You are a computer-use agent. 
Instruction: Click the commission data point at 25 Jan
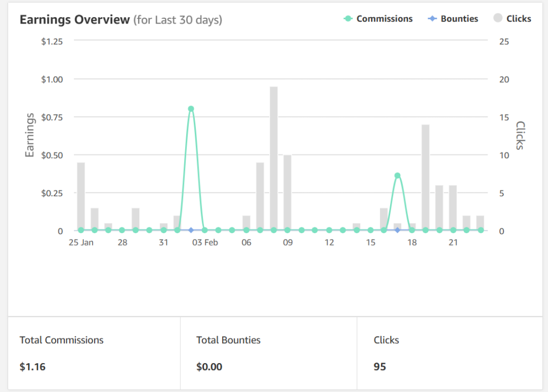coord(81,230)
